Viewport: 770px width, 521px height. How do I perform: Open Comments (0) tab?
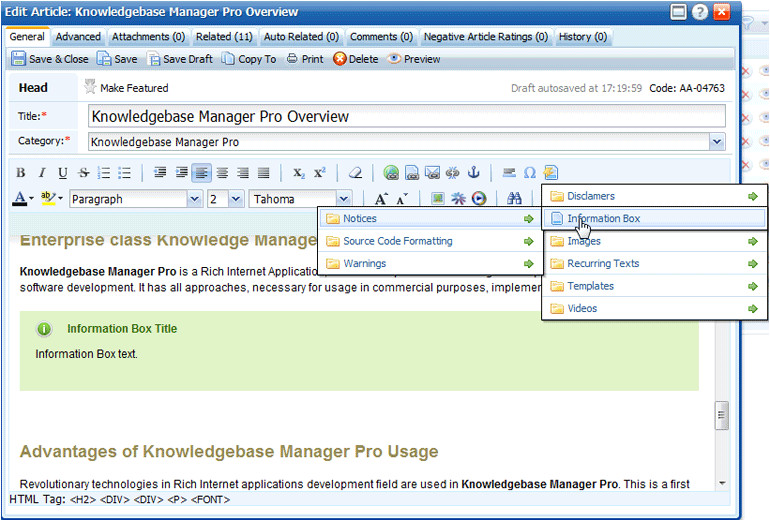pos(381,37)
